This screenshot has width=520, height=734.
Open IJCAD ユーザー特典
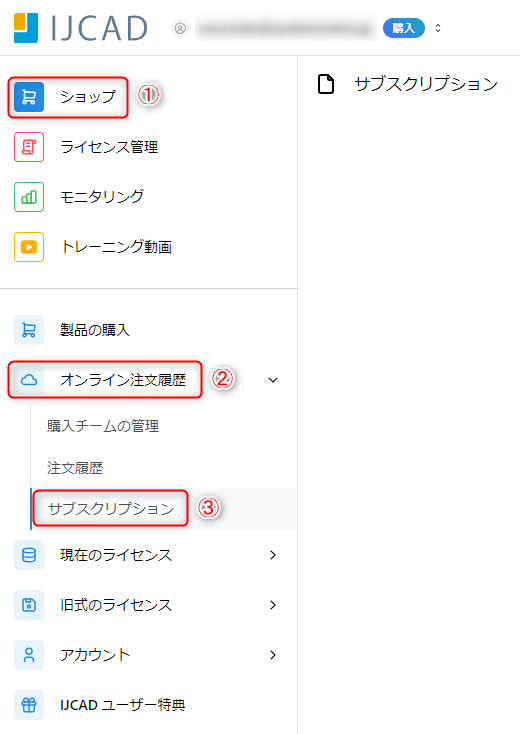[x=123, y=705]
